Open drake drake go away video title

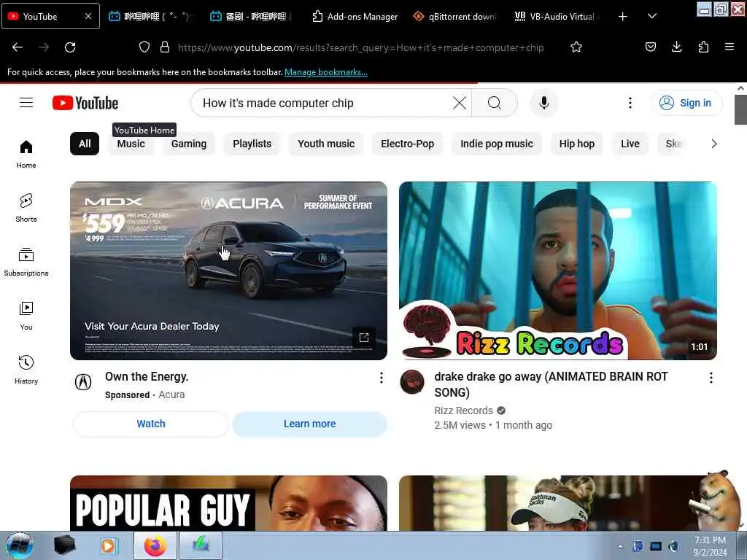[551, 384]
